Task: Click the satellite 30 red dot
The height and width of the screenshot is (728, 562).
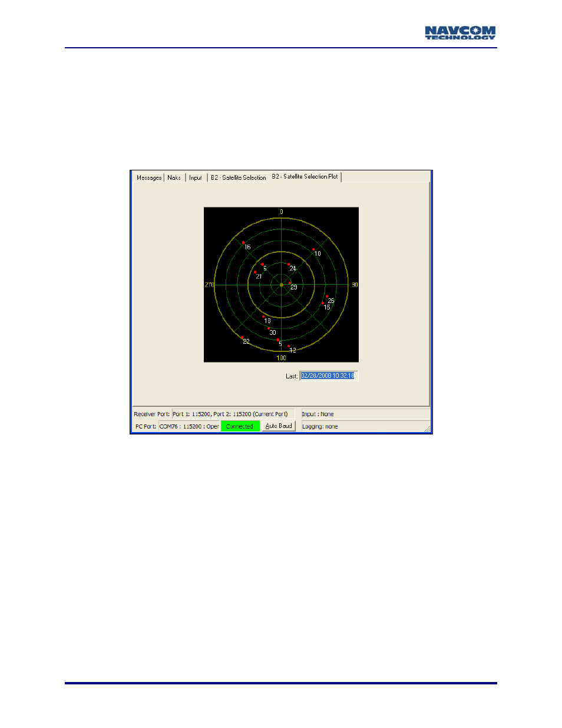Action: coord(269,328)
